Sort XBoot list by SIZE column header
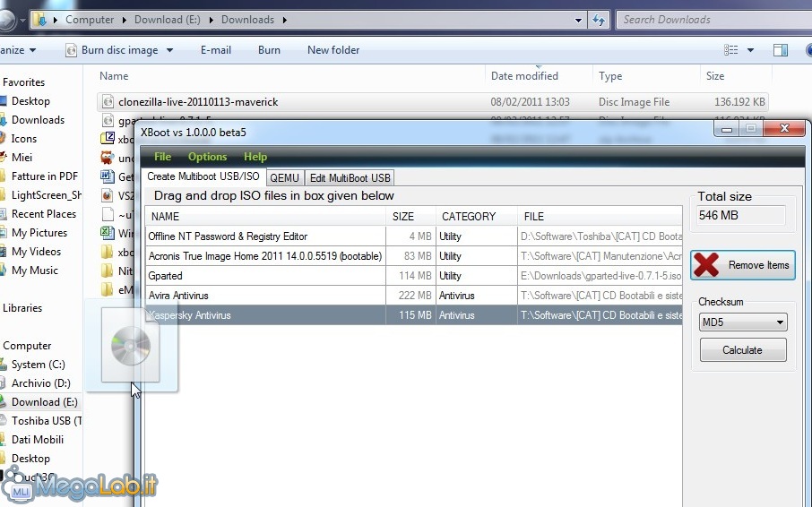Viewport: 812px width, 507px height. pyautogui.click(x=410, y=216)
